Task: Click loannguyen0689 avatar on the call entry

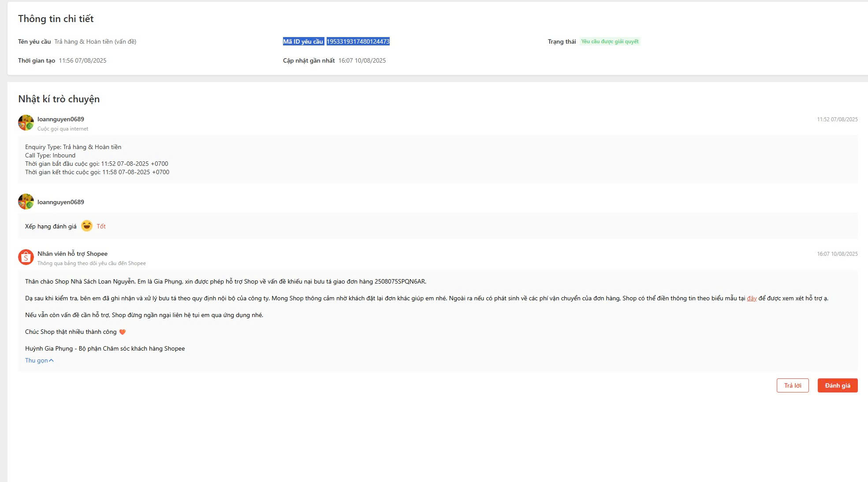Action: [x=26, y=123]
